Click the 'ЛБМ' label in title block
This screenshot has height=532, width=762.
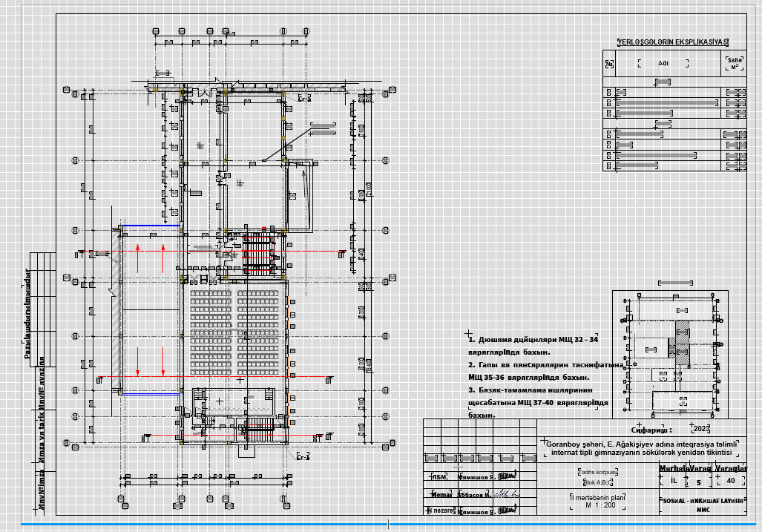click(437, 477)
